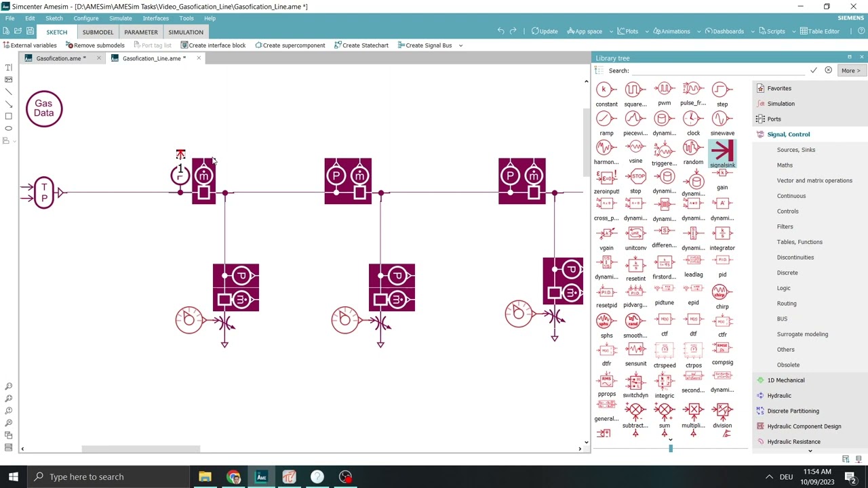The width and height of the screenshot is (868, 488).
Task: Expand the Hydraulic library category
Action: coord(778,396)
